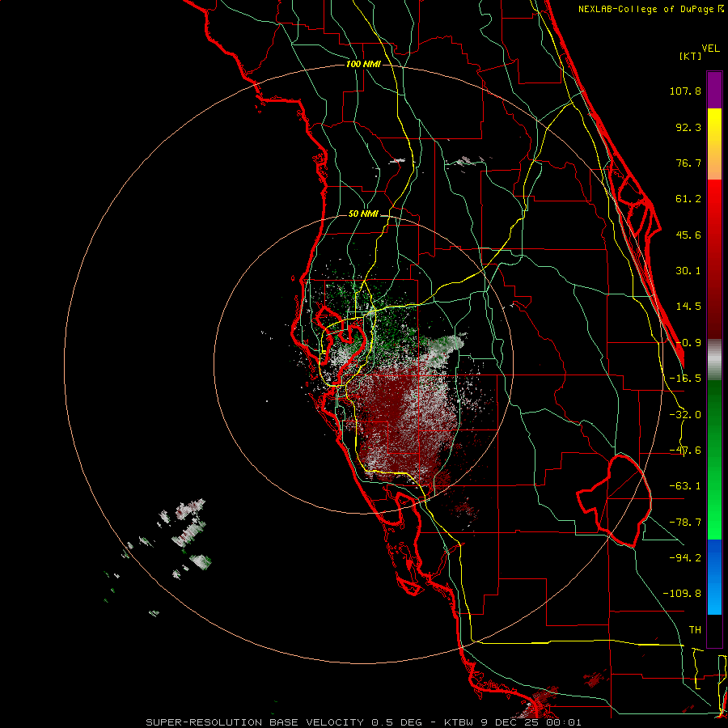Click the green inbound color bar segment
The height and width of the screenshot is (728, 728).
point(714,459)
